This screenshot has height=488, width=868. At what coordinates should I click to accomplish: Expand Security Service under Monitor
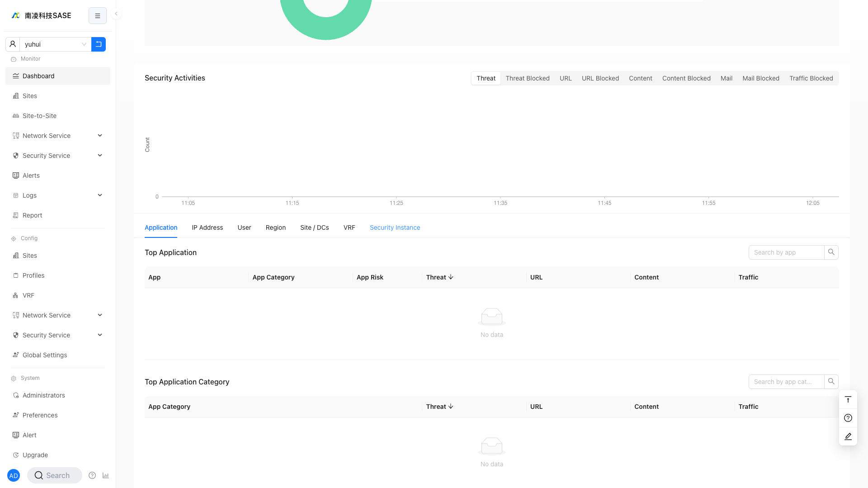click(58, 156)
